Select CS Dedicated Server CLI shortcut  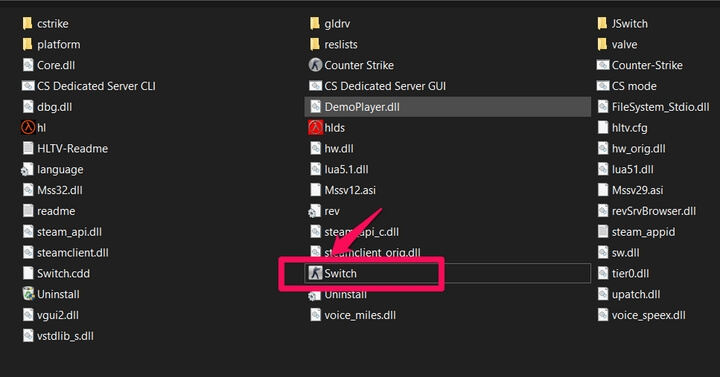pyautogui.click(x=89, y=86)
